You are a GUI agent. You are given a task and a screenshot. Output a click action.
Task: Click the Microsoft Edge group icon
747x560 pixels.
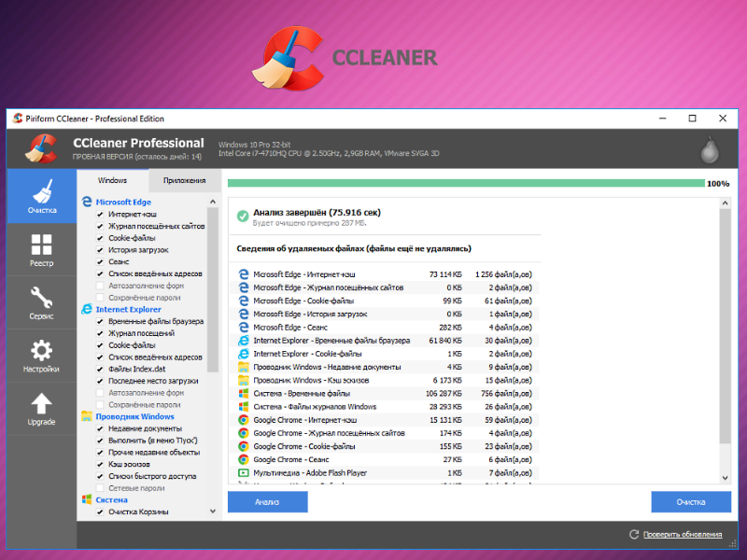(x=87, y=202)
